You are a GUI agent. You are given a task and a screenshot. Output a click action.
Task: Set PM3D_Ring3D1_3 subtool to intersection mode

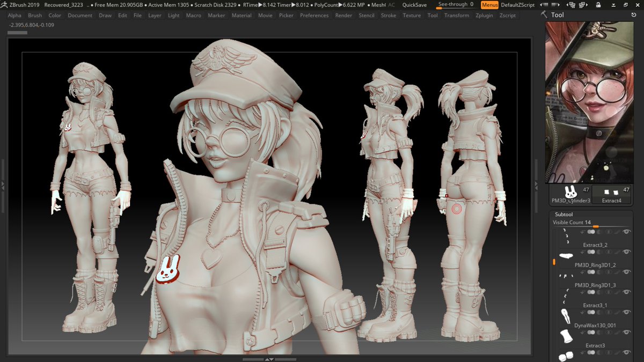[x=608, y=272]
